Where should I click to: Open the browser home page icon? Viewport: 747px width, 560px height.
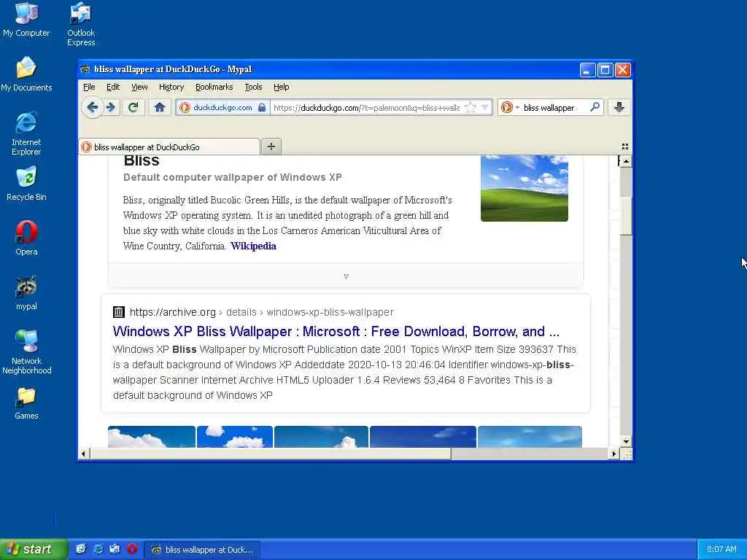(x=160, y=108)
